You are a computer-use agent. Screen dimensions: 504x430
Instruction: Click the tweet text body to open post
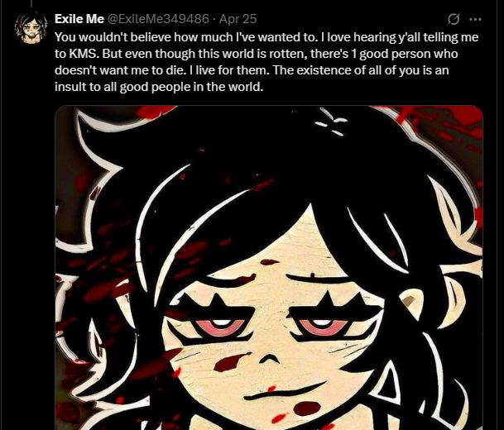coord(266,62)
